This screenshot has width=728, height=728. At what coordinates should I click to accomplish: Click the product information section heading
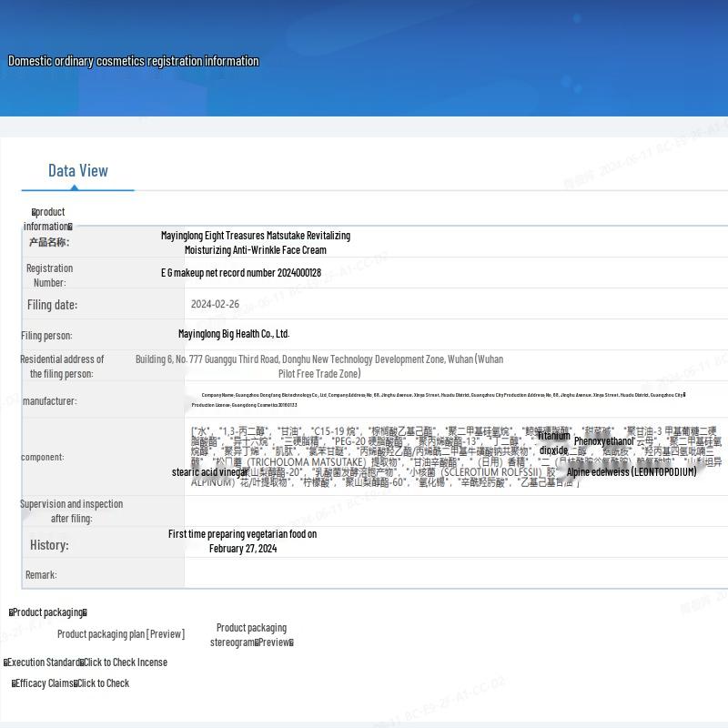click(48, 219)
